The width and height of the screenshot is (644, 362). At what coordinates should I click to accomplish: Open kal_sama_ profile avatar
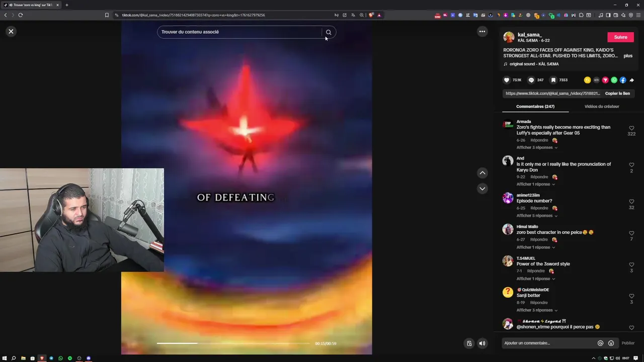click(x=509, y=37)
